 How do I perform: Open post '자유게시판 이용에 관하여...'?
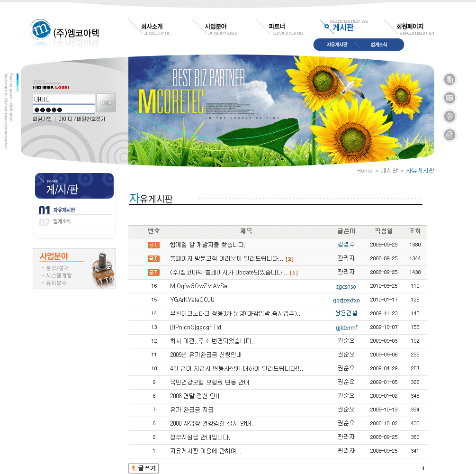point(206,451)
